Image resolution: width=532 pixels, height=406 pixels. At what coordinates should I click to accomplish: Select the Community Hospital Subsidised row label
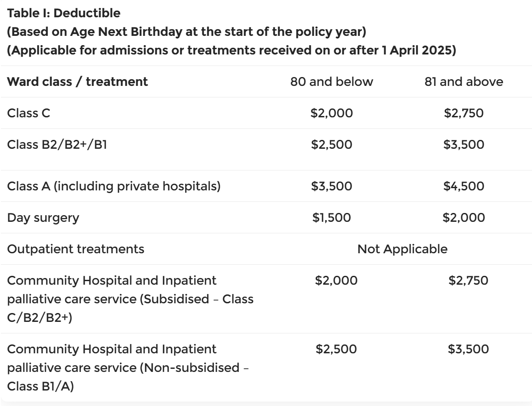pyautogui.click(x=130, y=299)
